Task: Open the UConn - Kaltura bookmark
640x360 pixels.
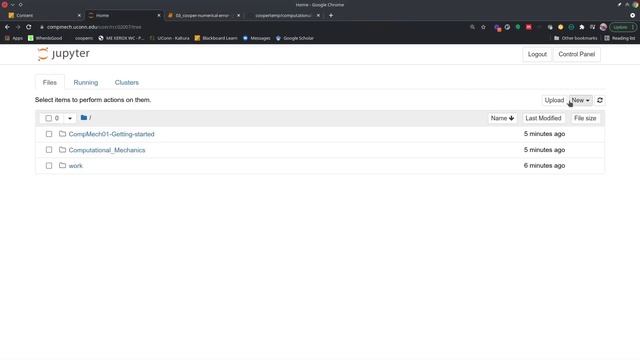Action: point(169,38)
